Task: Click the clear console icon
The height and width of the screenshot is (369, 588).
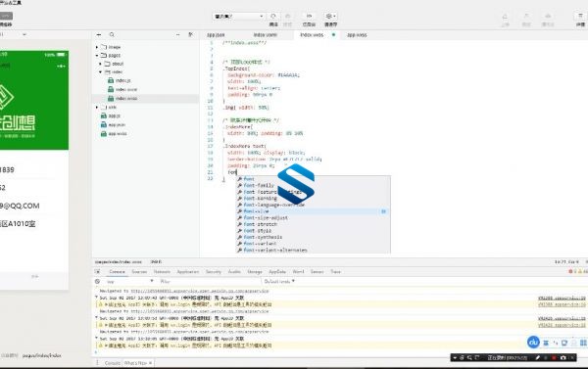Action: click(97, 281)
